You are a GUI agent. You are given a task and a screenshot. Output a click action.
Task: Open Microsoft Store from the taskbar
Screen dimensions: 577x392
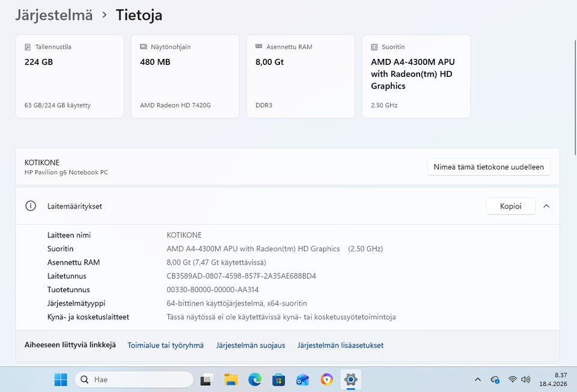(278, 379)
